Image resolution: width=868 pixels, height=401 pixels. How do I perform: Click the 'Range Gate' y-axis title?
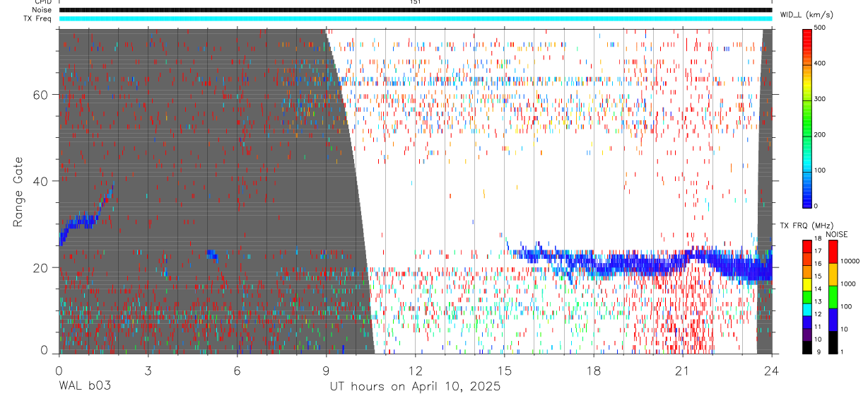click(19, 191)
